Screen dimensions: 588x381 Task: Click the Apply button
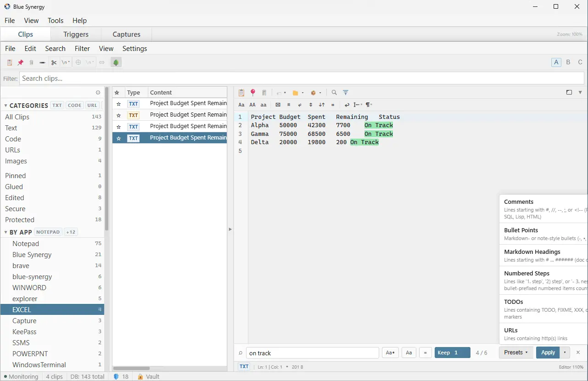548,353
